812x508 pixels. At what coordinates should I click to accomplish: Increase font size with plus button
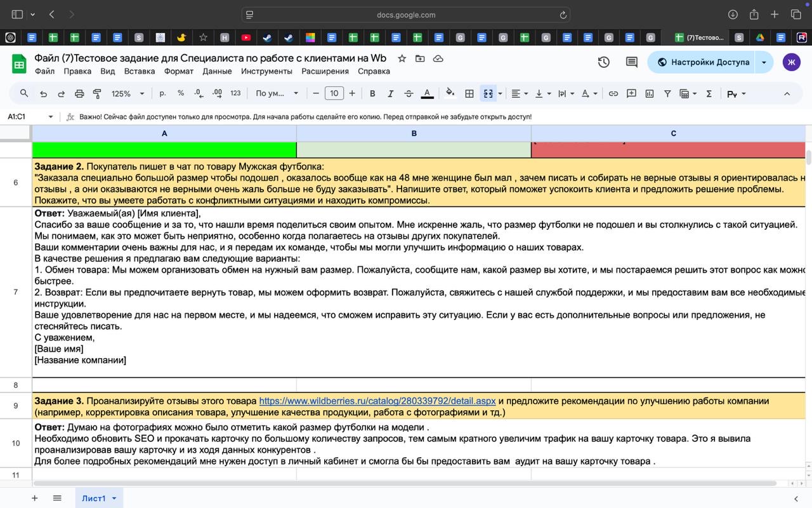click(x=352, y=93)
